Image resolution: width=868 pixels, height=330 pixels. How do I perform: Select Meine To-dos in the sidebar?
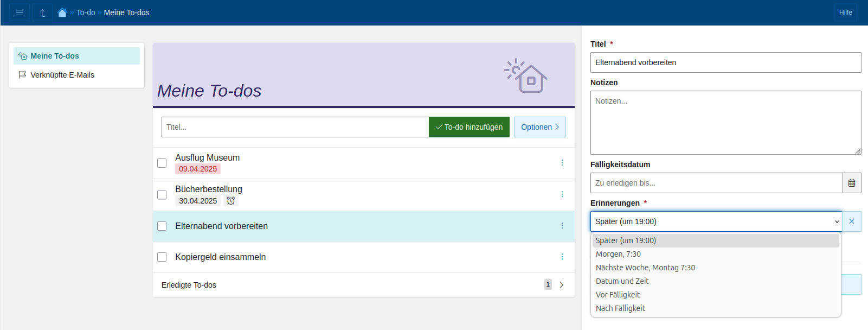(55, 56)
